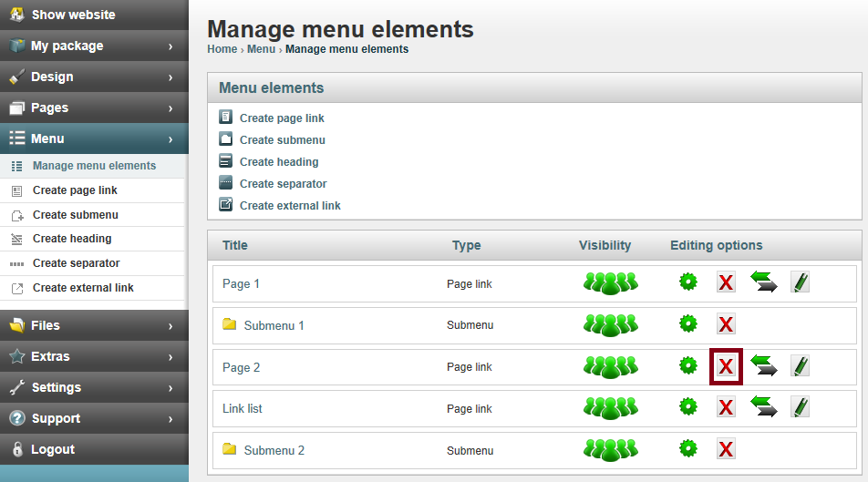Toggle visibility people icon for Page 1

click(x=611, y=283)
